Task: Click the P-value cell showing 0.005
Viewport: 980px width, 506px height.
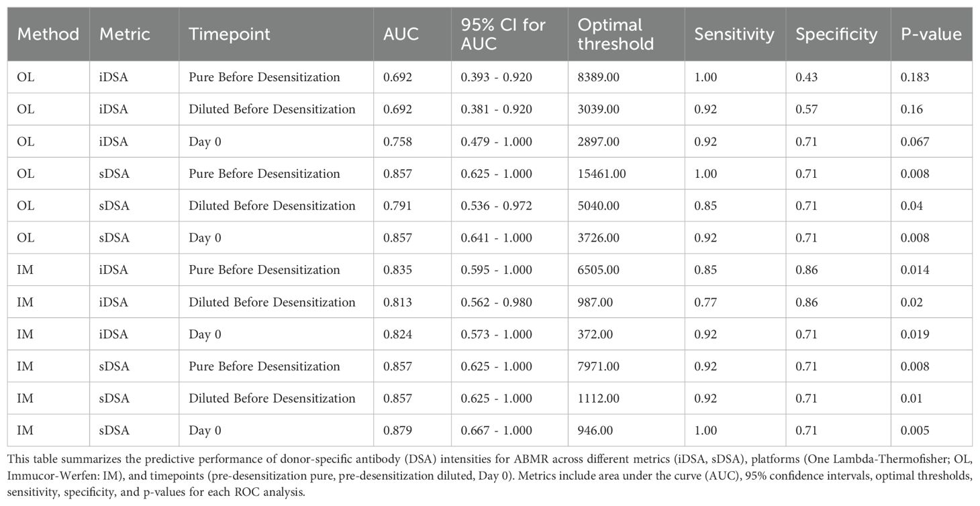Action: tap(915, 431)
